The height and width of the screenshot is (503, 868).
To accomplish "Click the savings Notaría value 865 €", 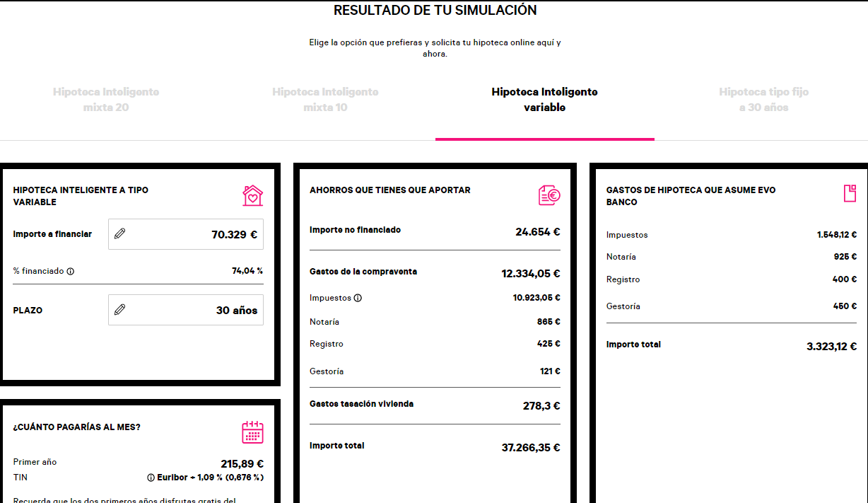I will 549,322.
